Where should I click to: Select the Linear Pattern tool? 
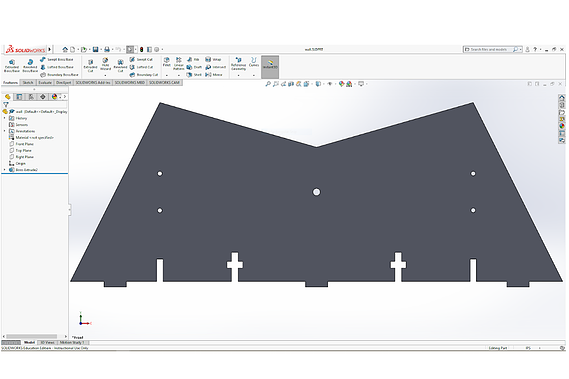pos(179,64)
